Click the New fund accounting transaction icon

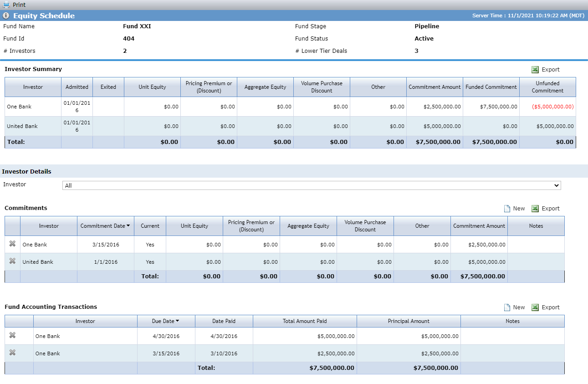(x=507, y=307)
